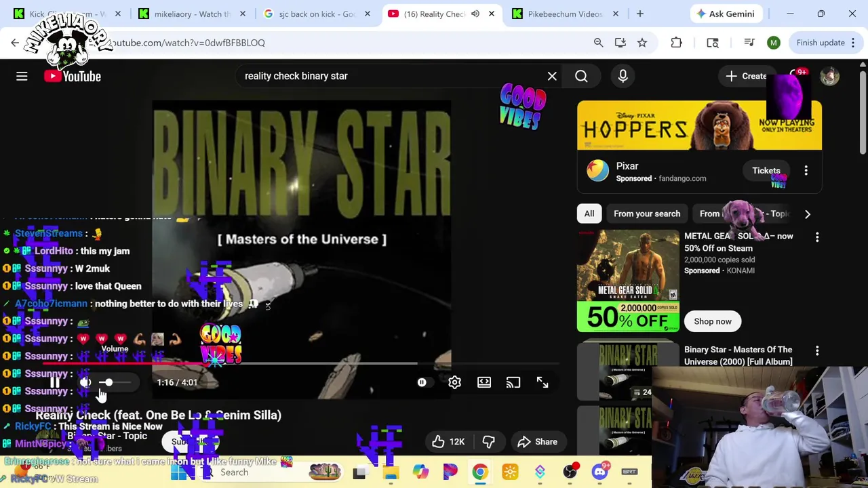Cast the video with Play on TV
Viewport: 868px width, 488px height.
[513, 382]
